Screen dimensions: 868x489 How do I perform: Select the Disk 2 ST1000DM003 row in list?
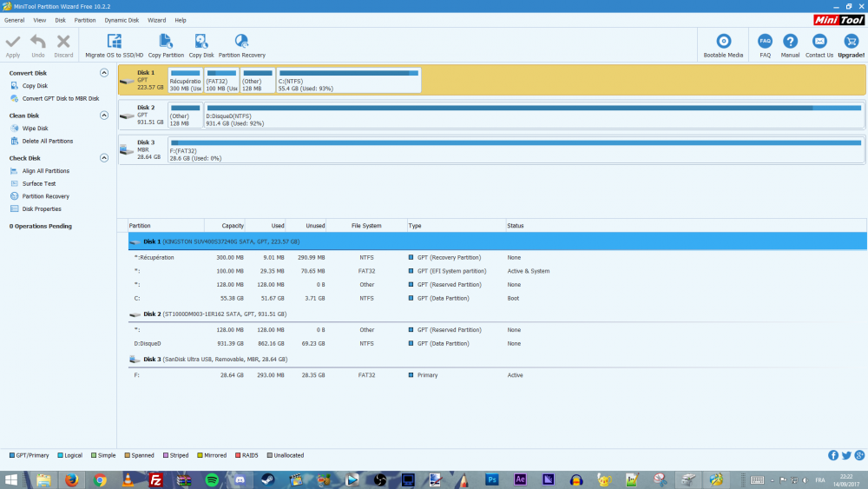497,314
